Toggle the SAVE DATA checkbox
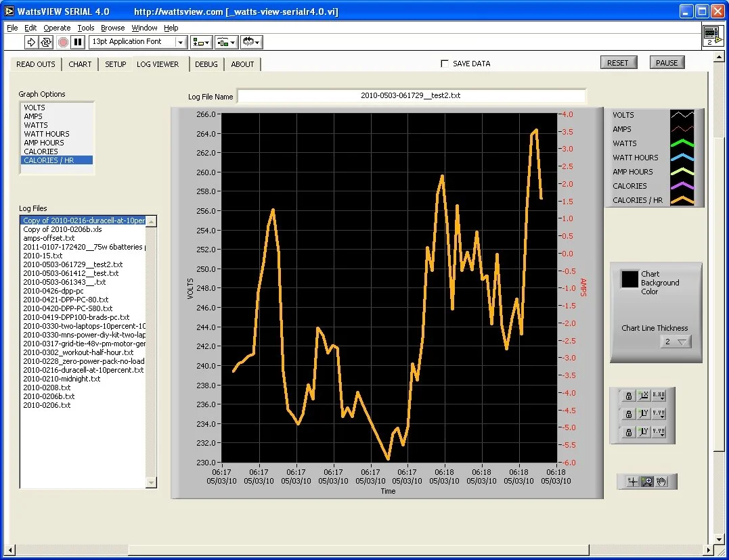This screenshot has height=560, width=729. (445, 64)
